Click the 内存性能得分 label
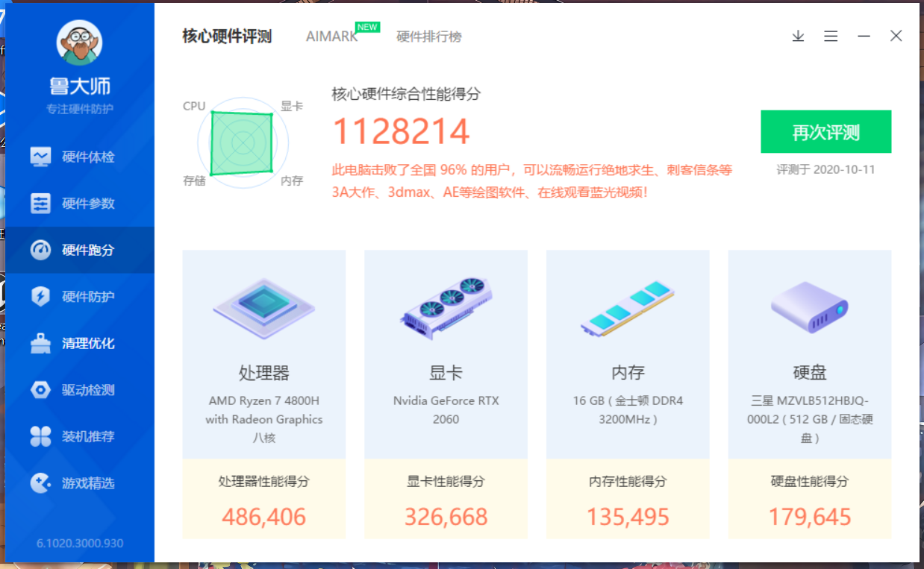This screenshot has width=924, height=569. [x=628, y=482]
